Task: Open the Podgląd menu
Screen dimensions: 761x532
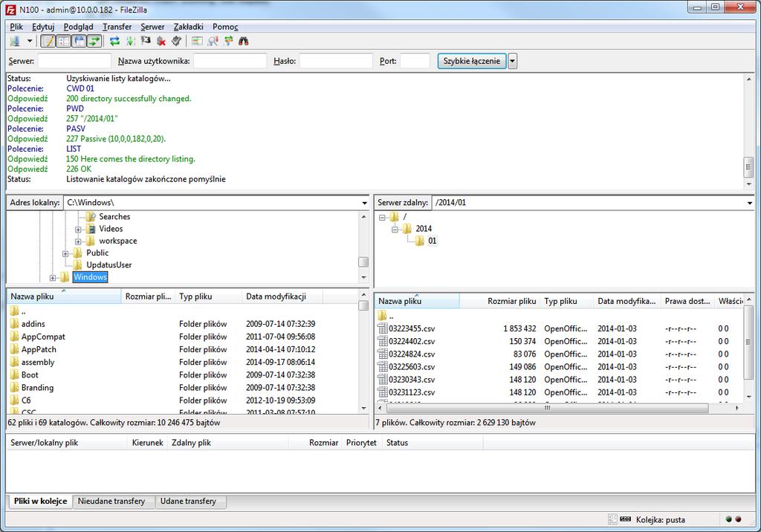Action: point(78,27)
